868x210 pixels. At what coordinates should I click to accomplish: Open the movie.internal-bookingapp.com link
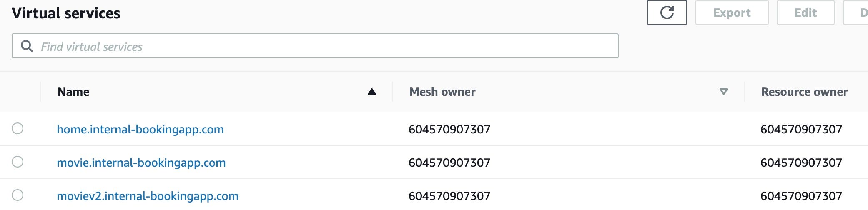[x=141, y=162]
